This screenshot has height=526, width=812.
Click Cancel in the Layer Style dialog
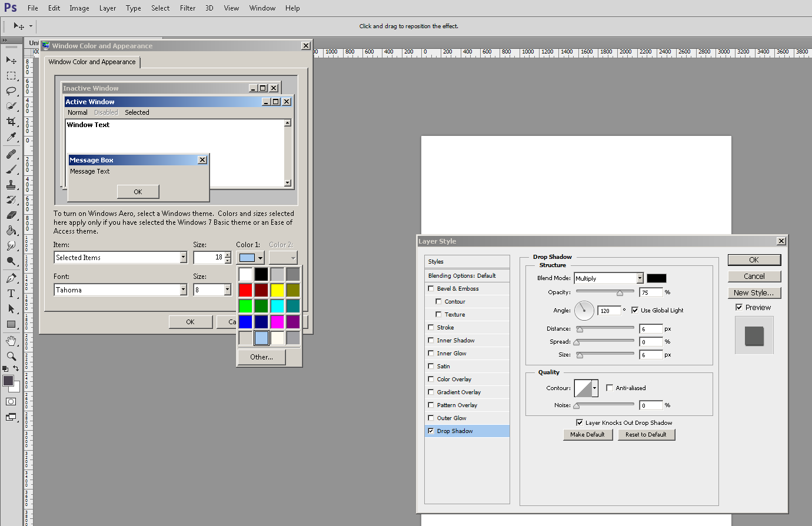tap(754, 276)
